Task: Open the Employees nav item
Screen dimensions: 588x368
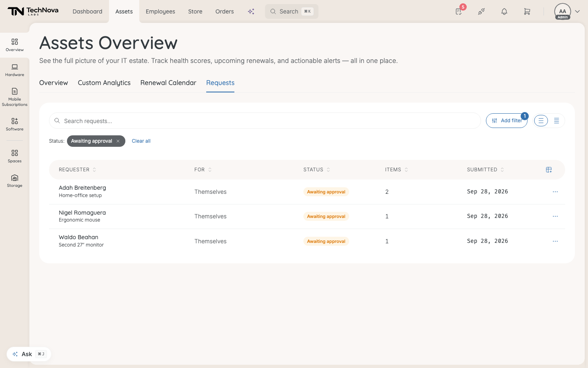Action: click(160, 11)
